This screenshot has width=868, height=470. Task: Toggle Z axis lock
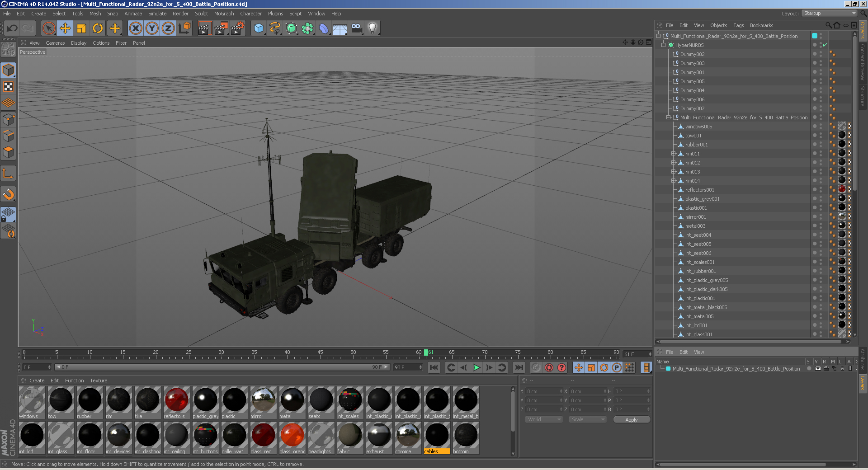pyautogui.click(x=168, y=28)
